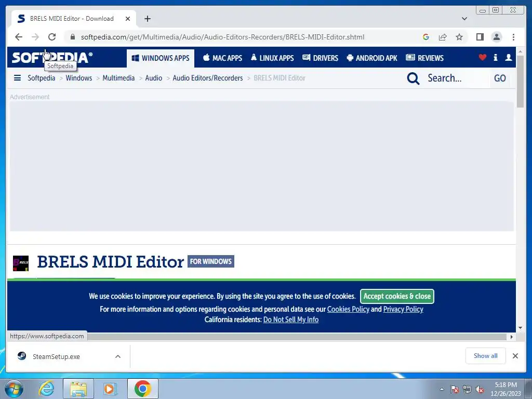The height and width of the screenshot is (399, 532).
Task: Go back to the previous page
Action: click(x=19, y=37)
